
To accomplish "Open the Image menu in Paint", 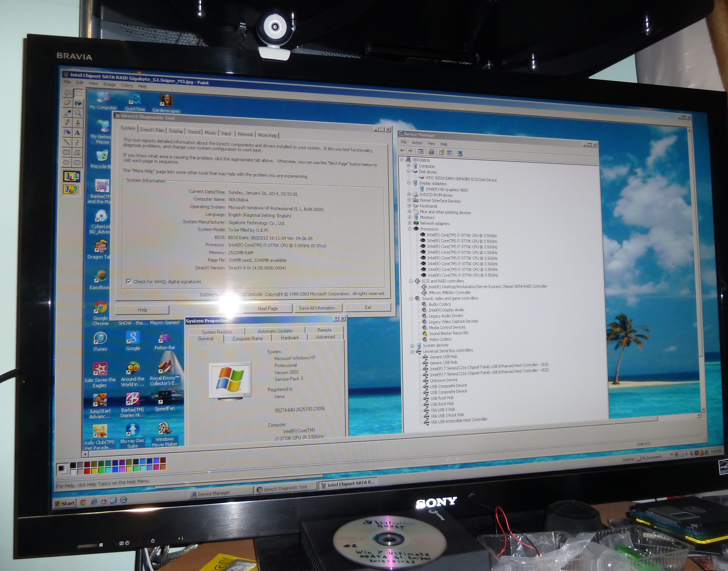I will point(109,84).
